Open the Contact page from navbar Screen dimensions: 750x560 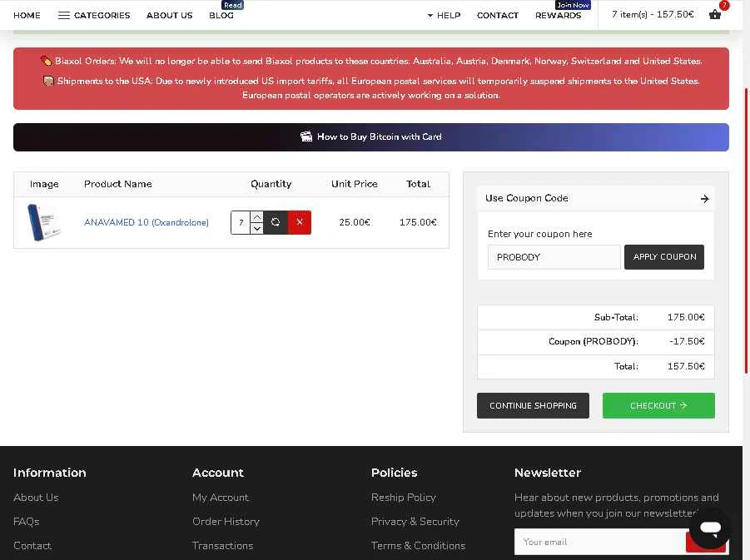click(498, 15)
